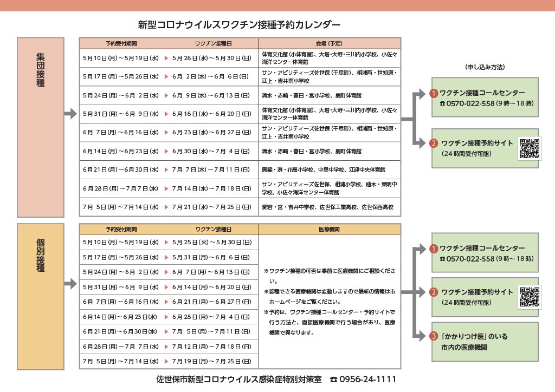The width and height of the screenshot is (555, 392).
Task: Select date cell 5月25日(火)～5月30日(日)
Action: pyautogui.click(x=212, y=242)
